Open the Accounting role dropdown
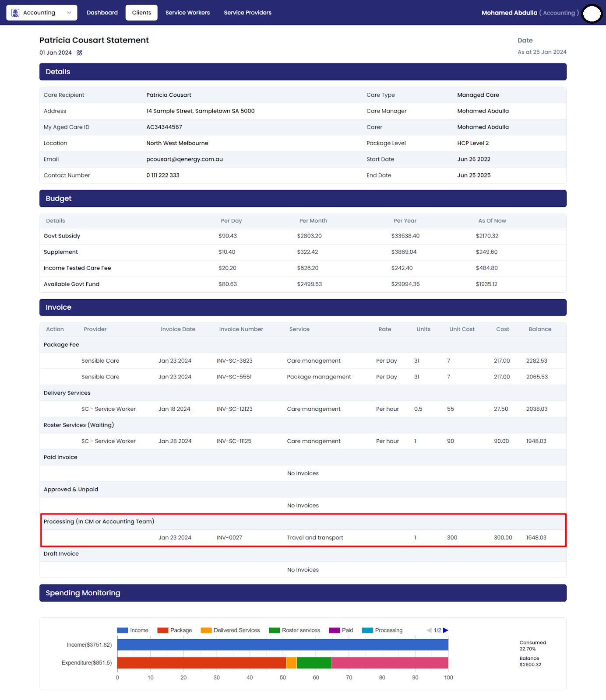Image resolution: width=606 pixels, height=700 pixels. [x=42, y=13]
